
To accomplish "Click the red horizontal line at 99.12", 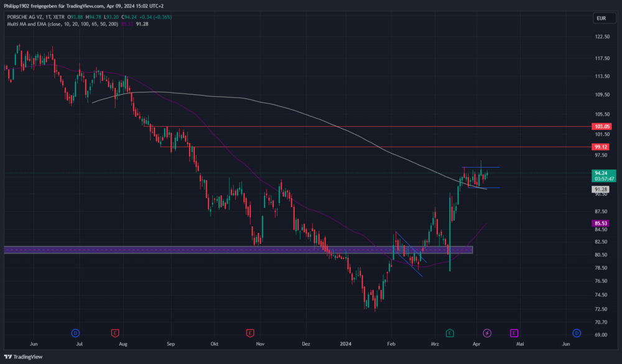I will [373, 147].
